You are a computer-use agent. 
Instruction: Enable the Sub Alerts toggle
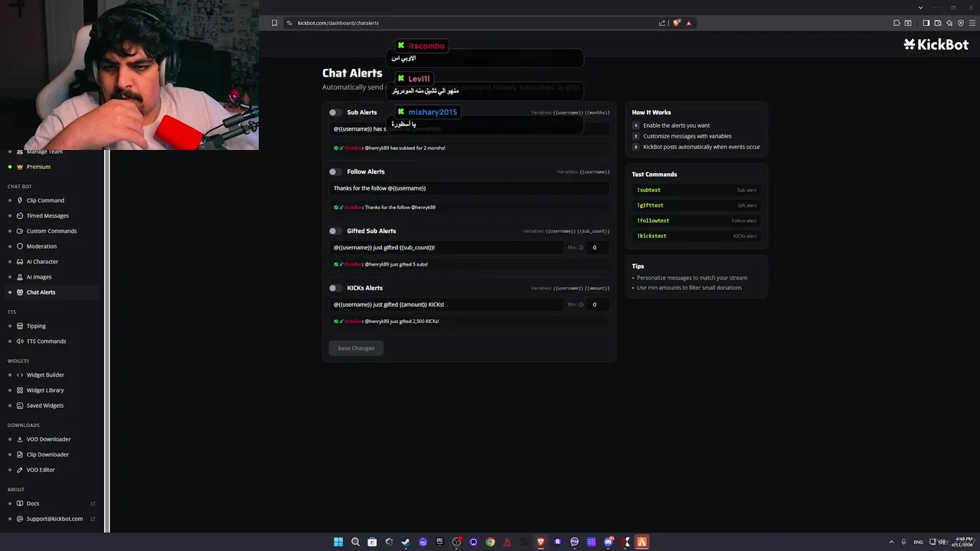point(335,112)
